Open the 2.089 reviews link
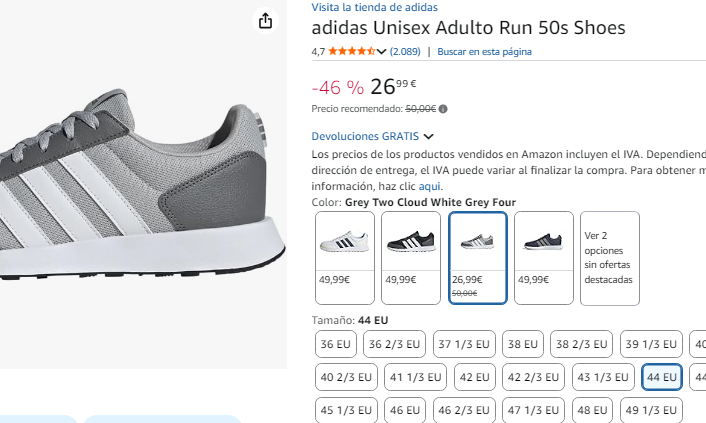The width and height of the screenshot is (706, 423). [405, 51]
